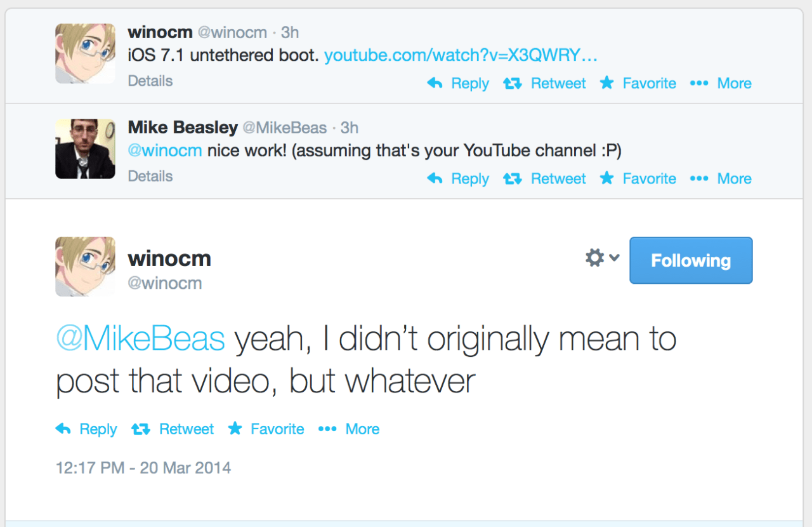The image size is (812, 527).
Task: Open the 12:17 PM - 20 Mar 2014 timestamp
Action: coord(143,468)
